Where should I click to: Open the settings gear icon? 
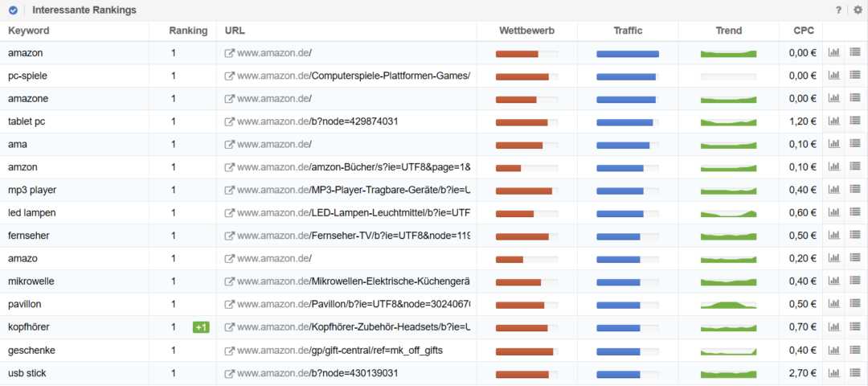[x=858, y=10]
